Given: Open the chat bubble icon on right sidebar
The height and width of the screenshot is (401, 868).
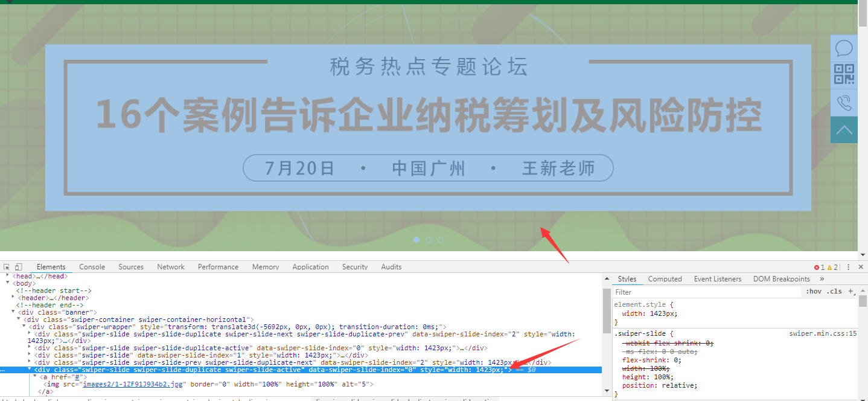Looking at the screenshot, I should point(843,48).
